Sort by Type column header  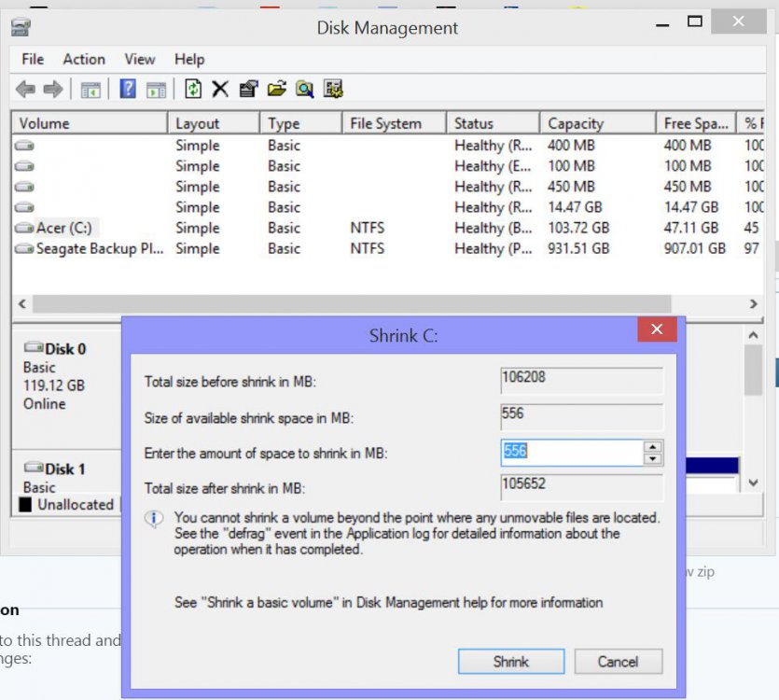pyautogui.click(x=301, y=123)
